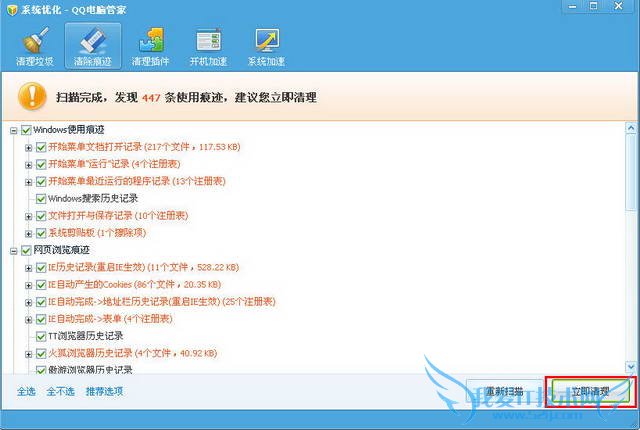
Task: Expand IE自动完成->表单 tree node
Action: click(28, 320)
